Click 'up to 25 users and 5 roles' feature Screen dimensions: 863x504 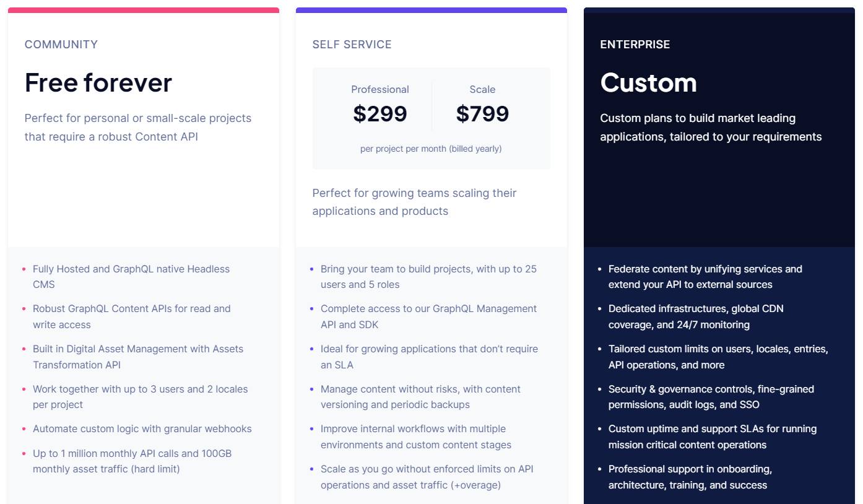coord(428,277)
